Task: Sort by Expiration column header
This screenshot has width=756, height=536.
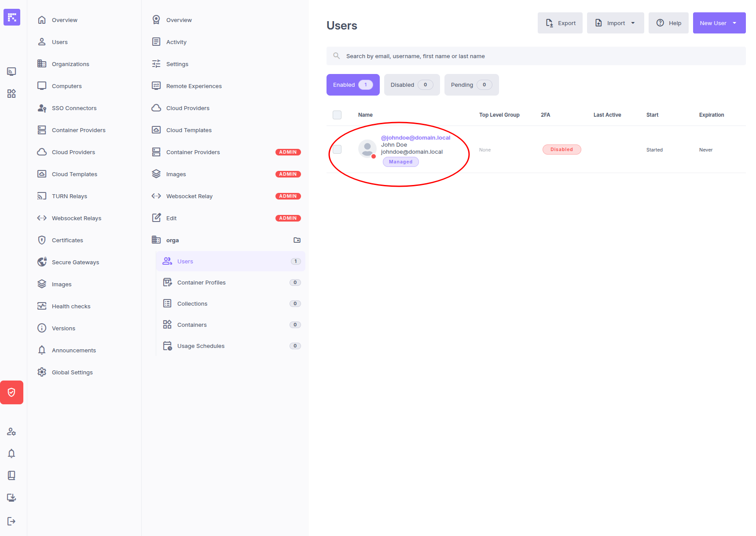Action: 712,115
